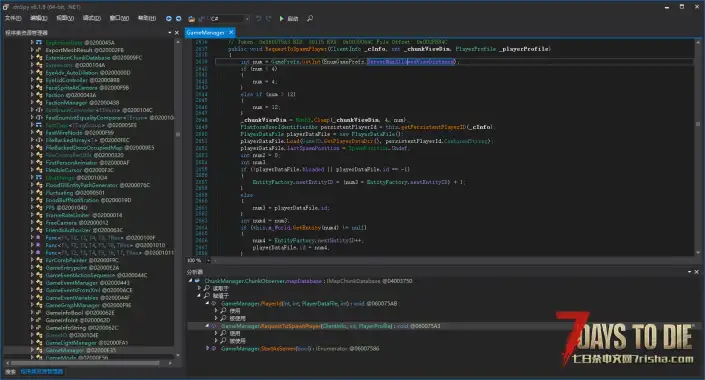Click the EyeLidController class icon
The image size is (705, 380).
39,80
